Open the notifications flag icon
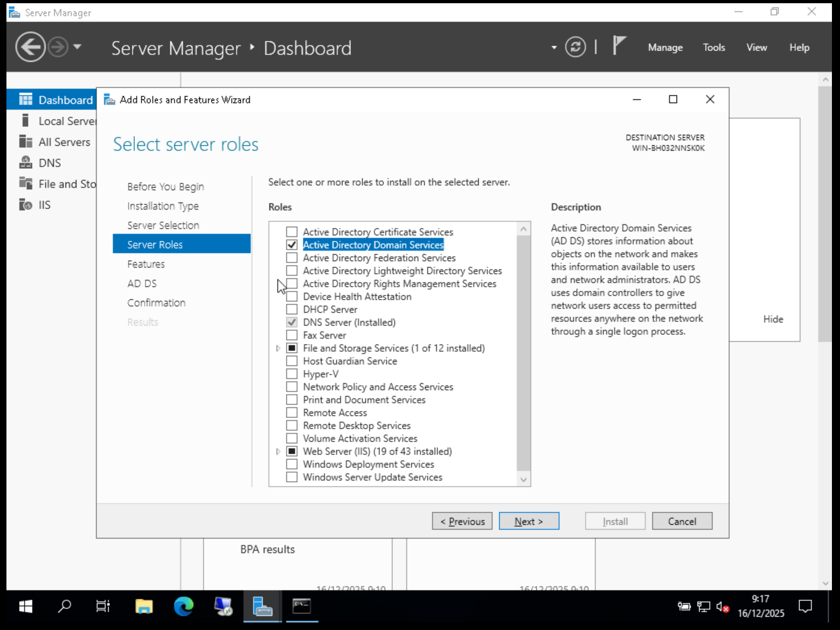Image resolution: width=840 pixels, height=630 pixels. (619, 46)
